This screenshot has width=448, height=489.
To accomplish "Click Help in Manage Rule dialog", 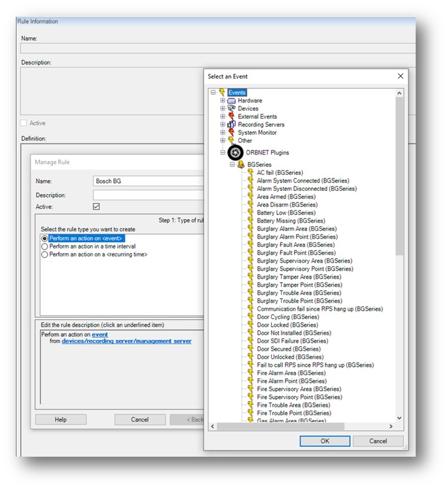I will pos(61,419).
